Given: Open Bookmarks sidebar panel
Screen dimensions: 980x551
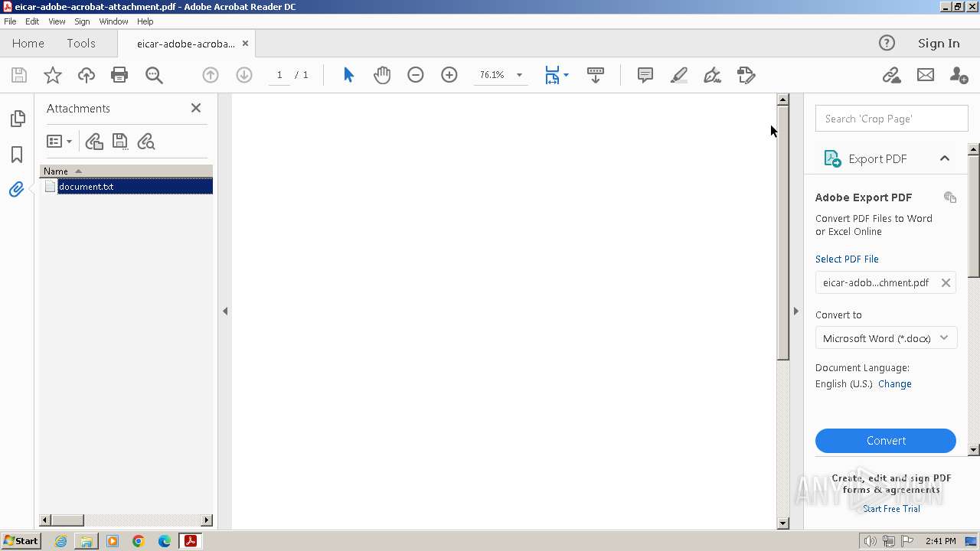Looking at the screenshot, I should (17, 155).
